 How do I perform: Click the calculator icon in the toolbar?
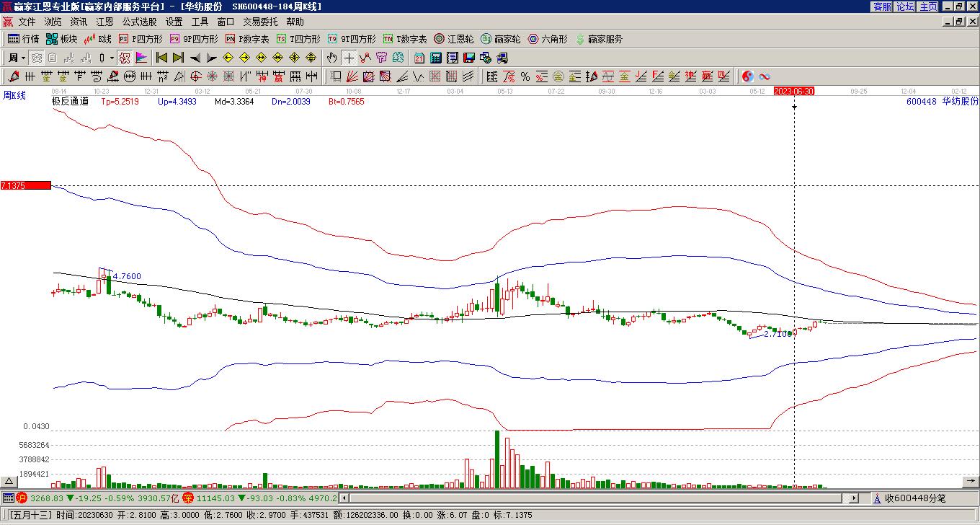[436, 58]
